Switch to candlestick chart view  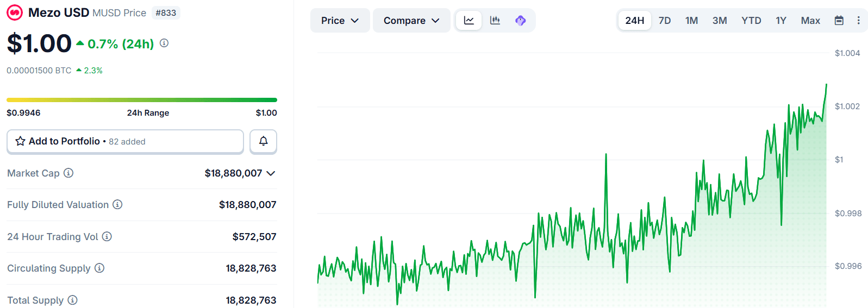click(x=495, y=21)
